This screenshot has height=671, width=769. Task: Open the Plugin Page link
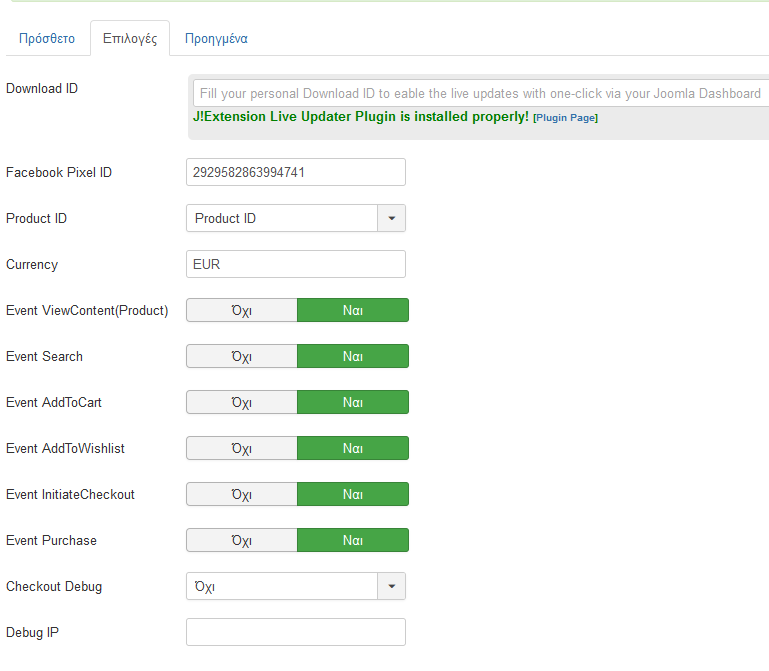[565, 118]
